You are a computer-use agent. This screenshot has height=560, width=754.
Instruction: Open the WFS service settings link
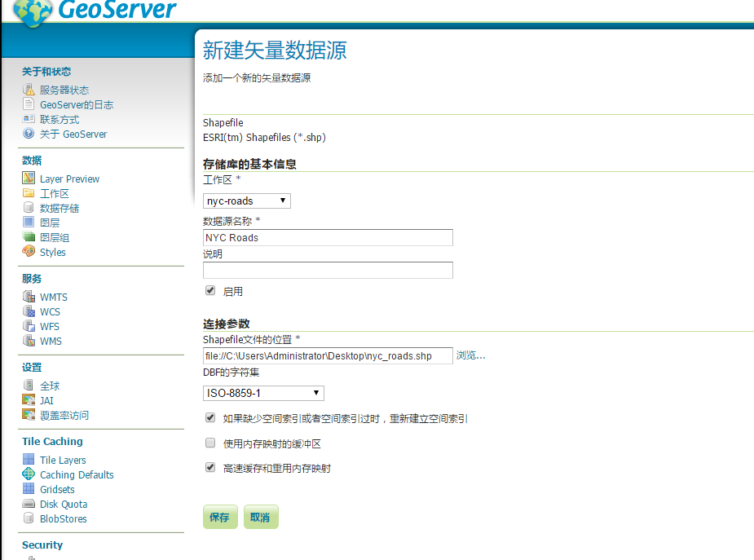coord(50,326)
